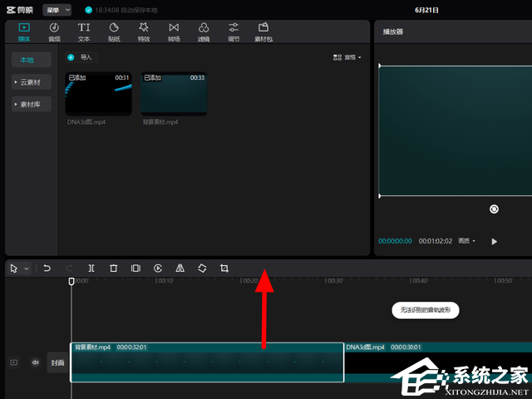Open the 音频 audio tab
The height and width of the screenshot is (399, 532).
(x=54, y=32)
